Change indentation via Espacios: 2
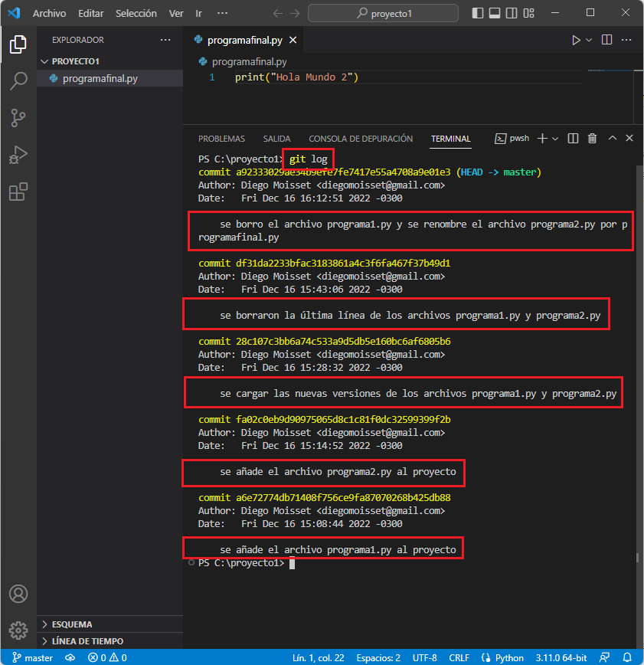644x665 pixels. pos(378,657)
